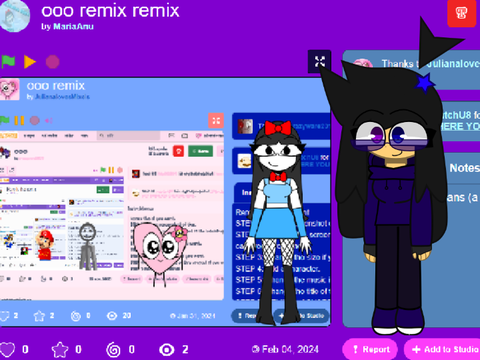Report this project

(370, 349)
